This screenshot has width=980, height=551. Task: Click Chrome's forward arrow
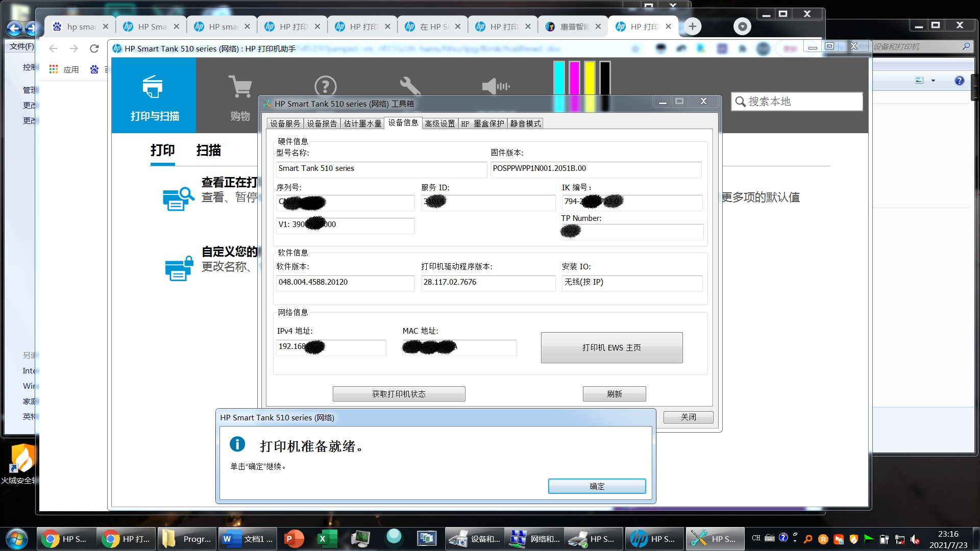click(73, 48)
